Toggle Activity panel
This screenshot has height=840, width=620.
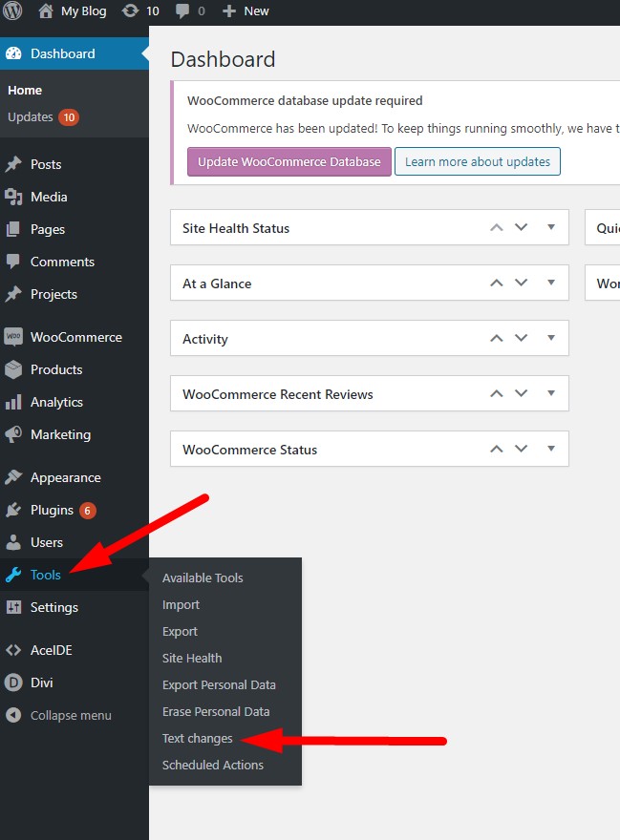551,338
